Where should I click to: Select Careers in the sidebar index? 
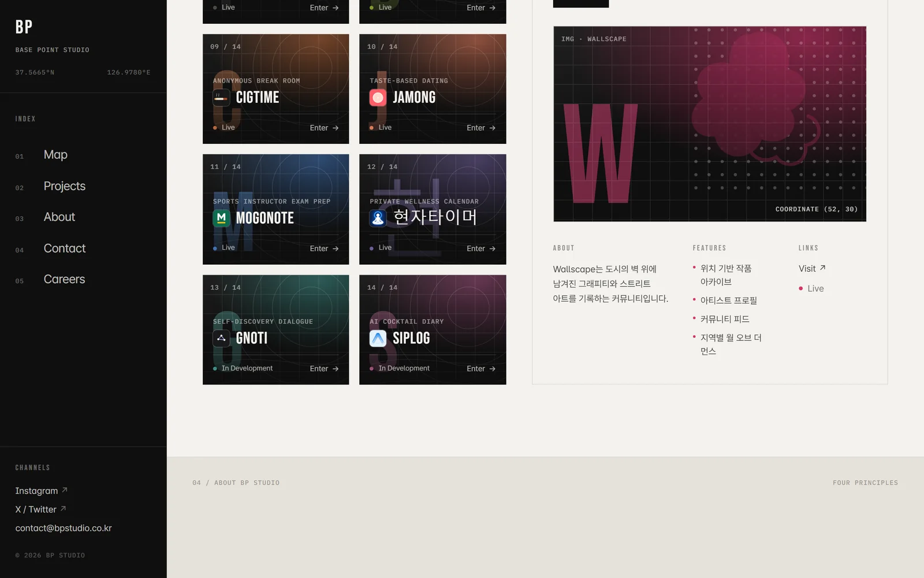[65, 279]
